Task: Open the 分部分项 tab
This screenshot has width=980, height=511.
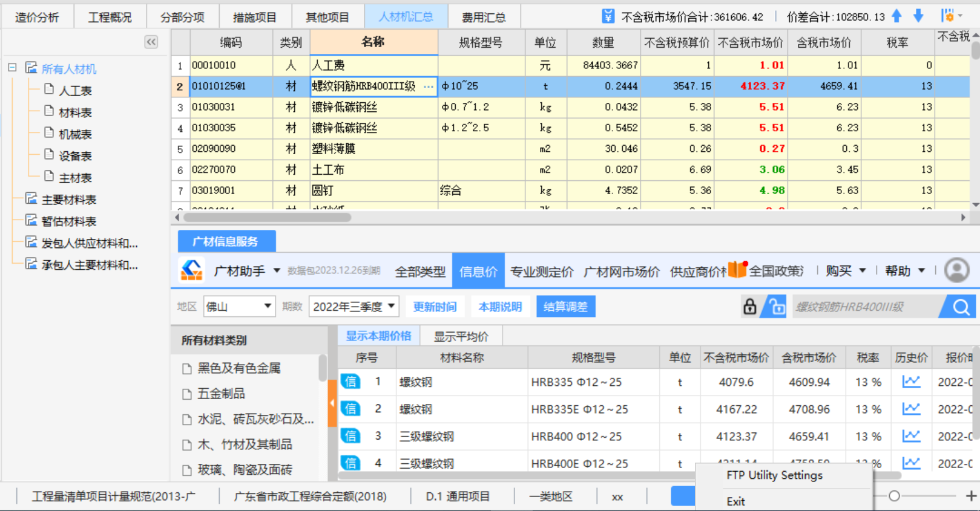Action: [182, 17]
